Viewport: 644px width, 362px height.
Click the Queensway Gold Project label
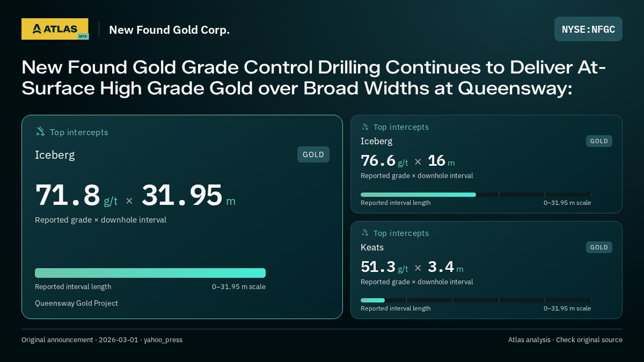point(76,303)
